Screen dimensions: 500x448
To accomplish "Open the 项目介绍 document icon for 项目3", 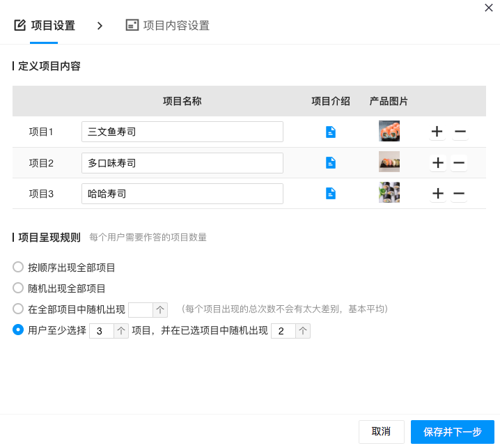I will click(331, 194).
